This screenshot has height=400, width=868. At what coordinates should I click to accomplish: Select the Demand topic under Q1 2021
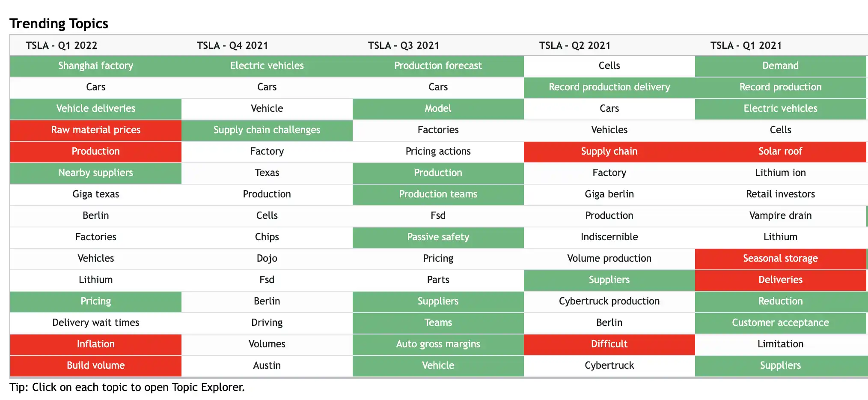click(x=780, y=66)
